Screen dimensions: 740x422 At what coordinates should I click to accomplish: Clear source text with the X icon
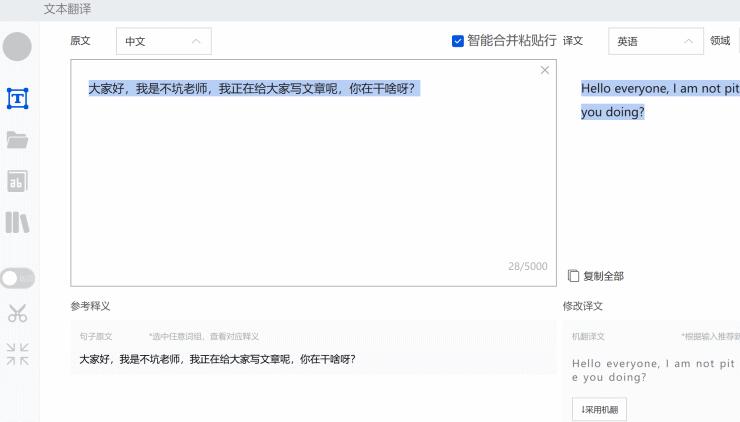click(544, 70)
